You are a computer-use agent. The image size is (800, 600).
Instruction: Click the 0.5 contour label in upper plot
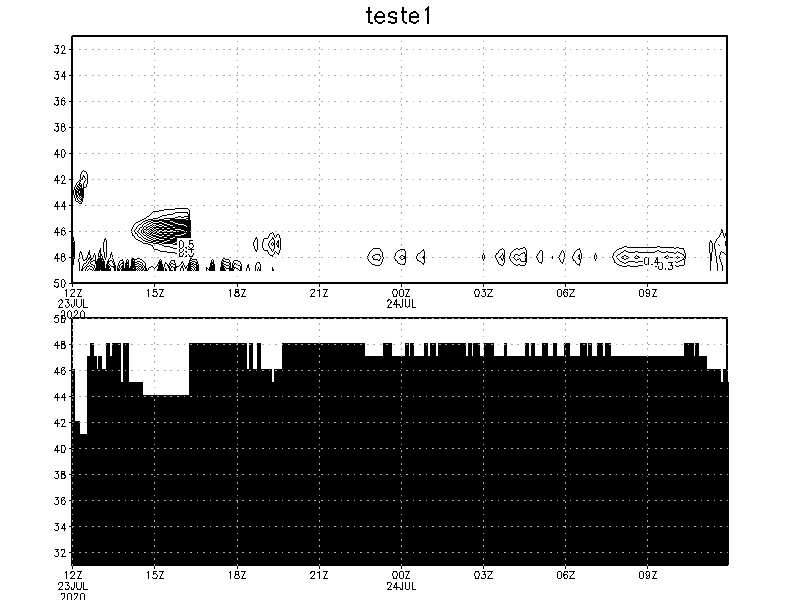pyautogui.click(x=186, y=245)
